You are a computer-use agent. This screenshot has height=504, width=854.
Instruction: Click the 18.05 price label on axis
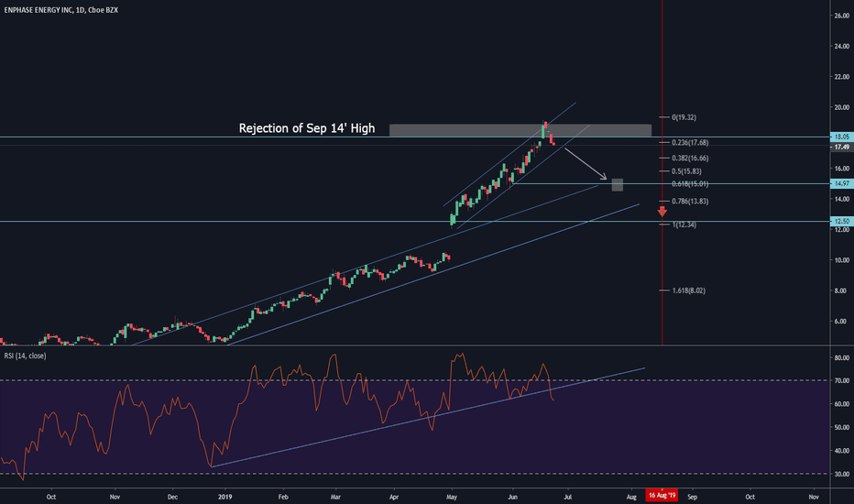[841, 137]
